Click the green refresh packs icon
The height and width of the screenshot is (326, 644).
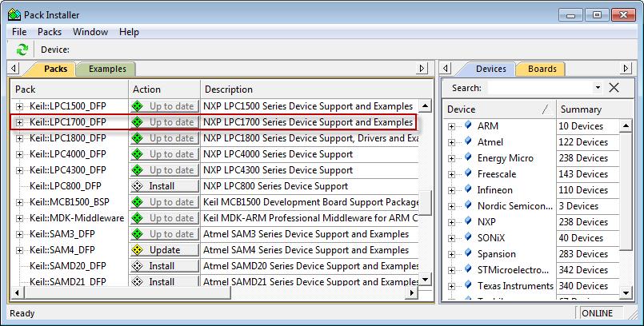(x=22, y=50)
